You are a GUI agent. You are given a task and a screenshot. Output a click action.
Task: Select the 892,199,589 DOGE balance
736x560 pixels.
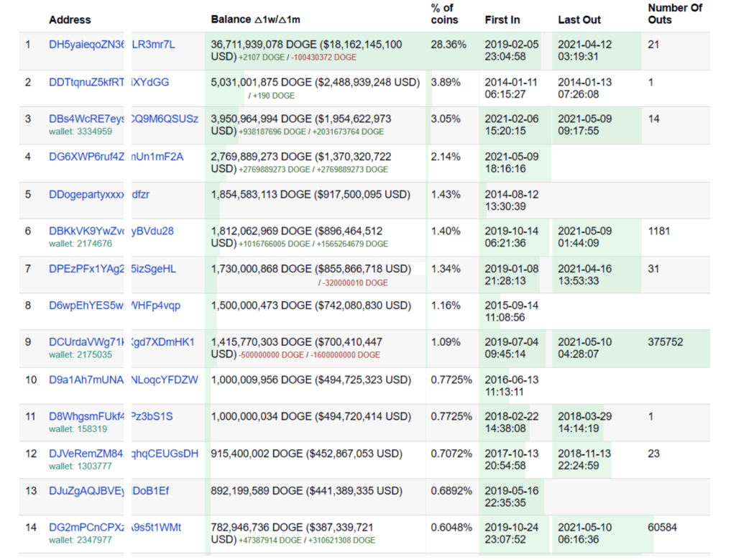point(257,490)
